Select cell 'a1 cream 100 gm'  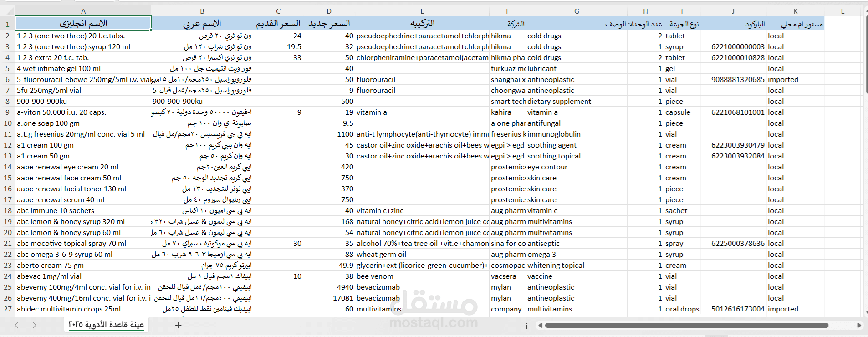click(83, 145)
